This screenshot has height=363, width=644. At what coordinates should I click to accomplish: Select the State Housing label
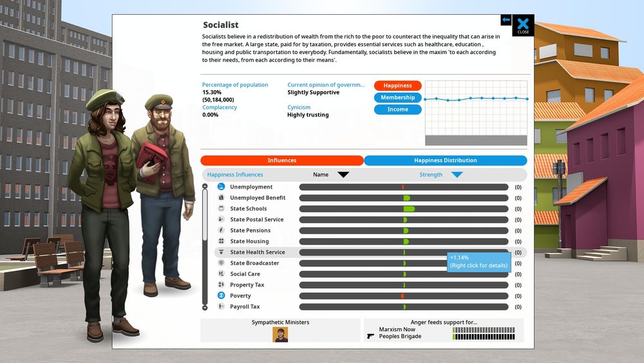tap(249, 241)
